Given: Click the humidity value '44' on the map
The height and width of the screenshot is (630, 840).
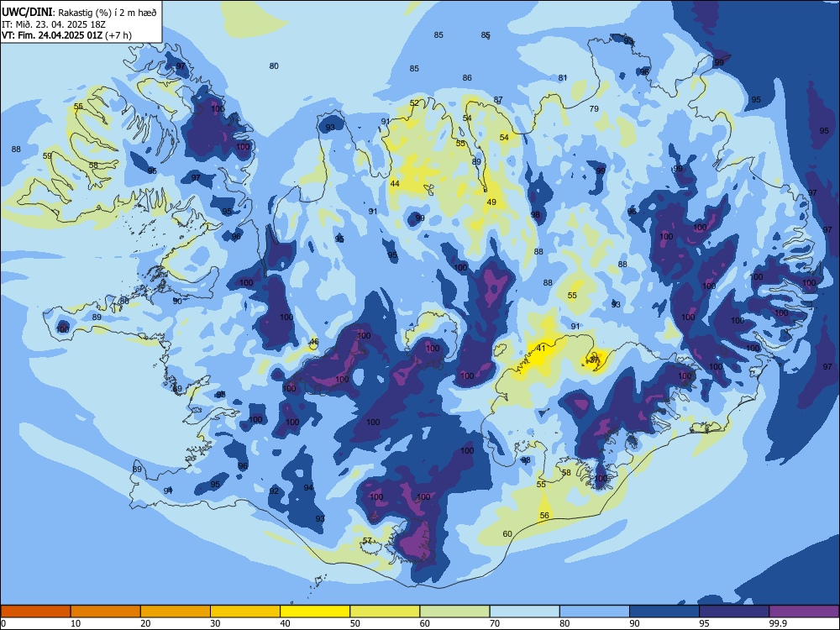Looking at the screenshot, I should [395, 183].
